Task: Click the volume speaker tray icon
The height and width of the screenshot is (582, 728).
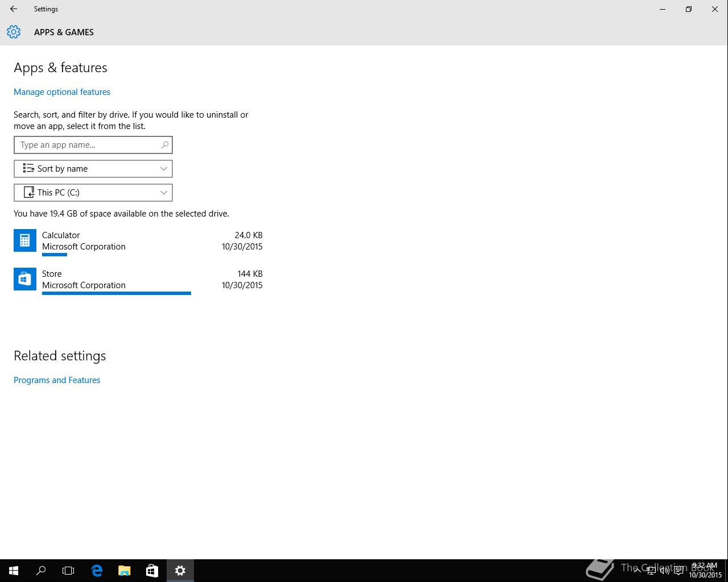Action: click(664, 571)
